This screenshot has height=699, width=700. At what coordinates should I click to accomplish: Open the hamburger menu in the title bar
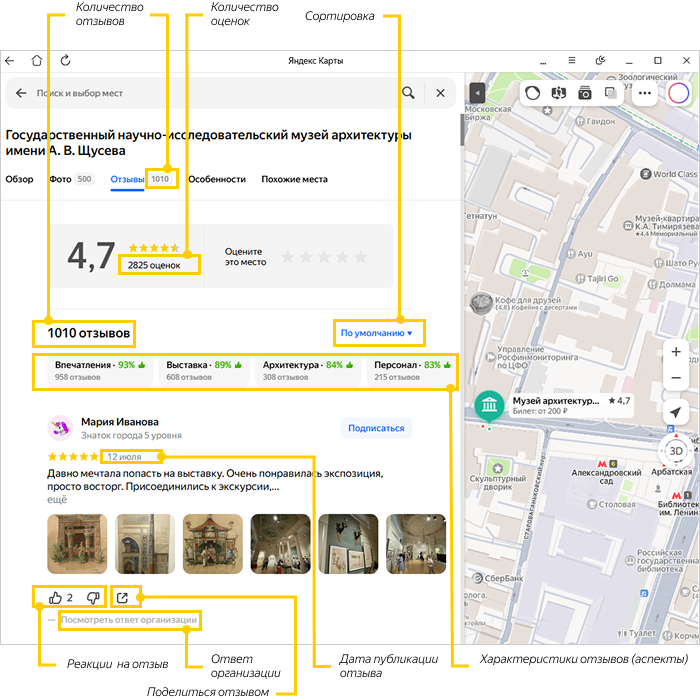click(x=571, y=60)
